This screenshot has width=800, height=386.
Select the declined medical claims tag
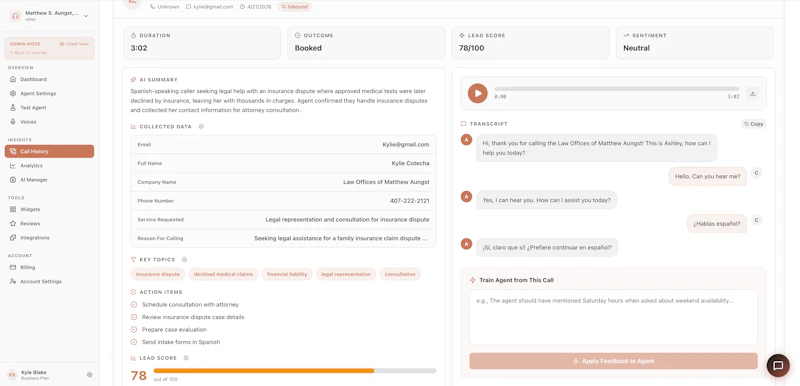223,274
